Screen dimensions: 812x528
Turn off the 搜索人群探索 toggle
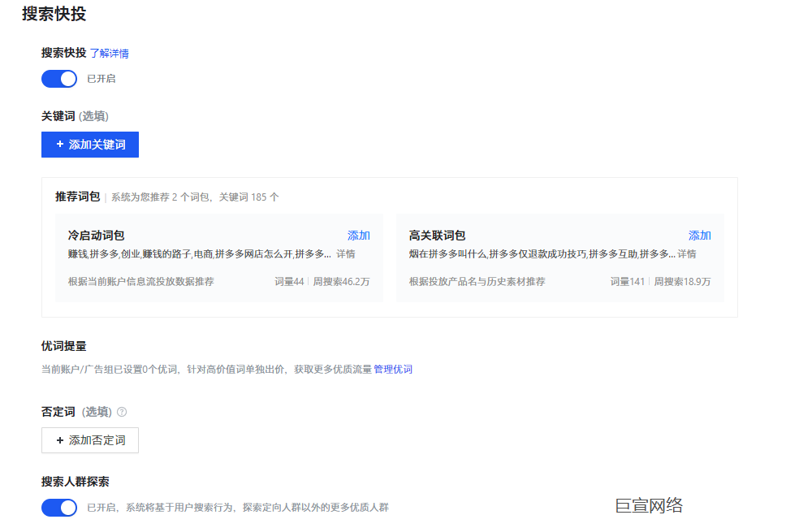(x=58, y=506)
